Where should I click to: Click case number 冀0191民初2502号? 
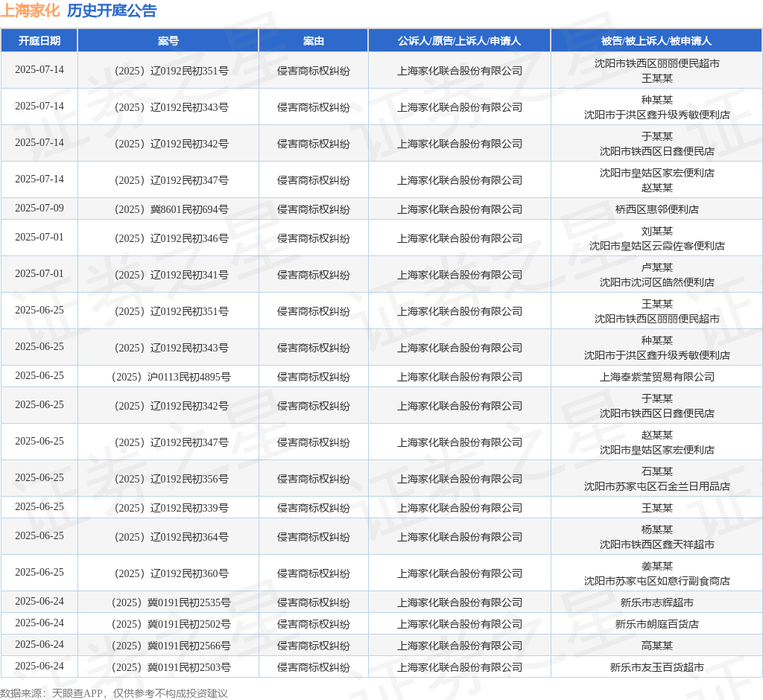tap(171, 624)
